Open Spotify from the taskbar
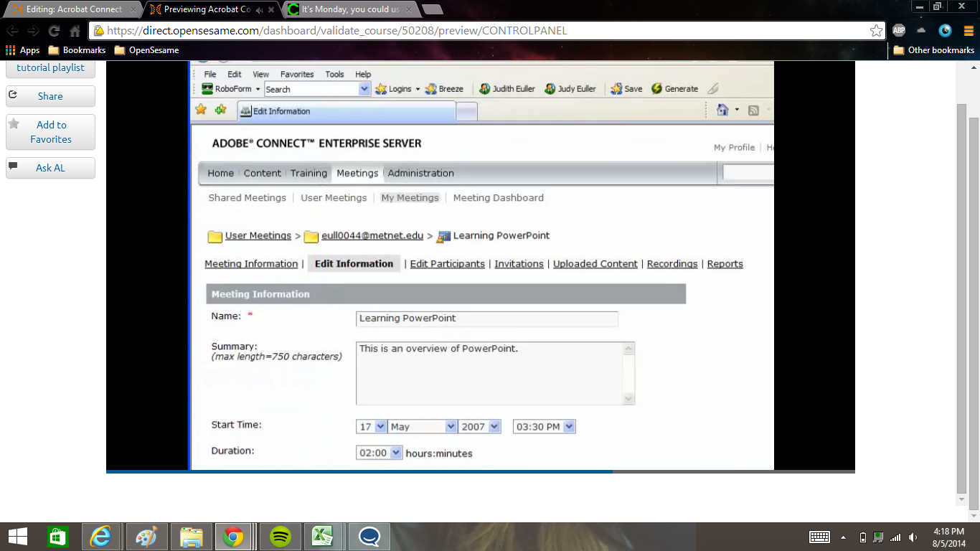This screenshot has width=980, height=551. coord(280,537)
